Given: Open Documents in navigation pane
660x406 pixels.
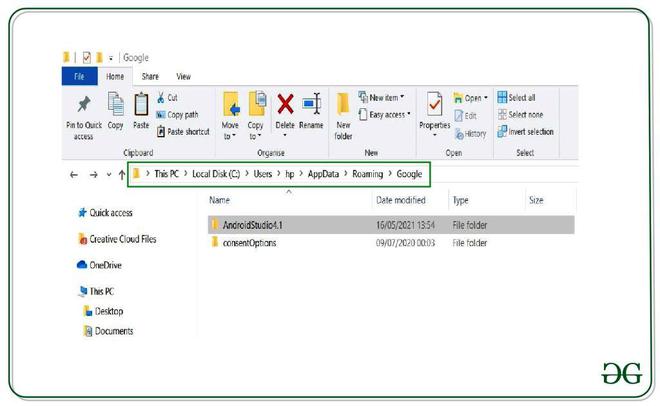Looking at the screenshot, I should pos(108,331).
